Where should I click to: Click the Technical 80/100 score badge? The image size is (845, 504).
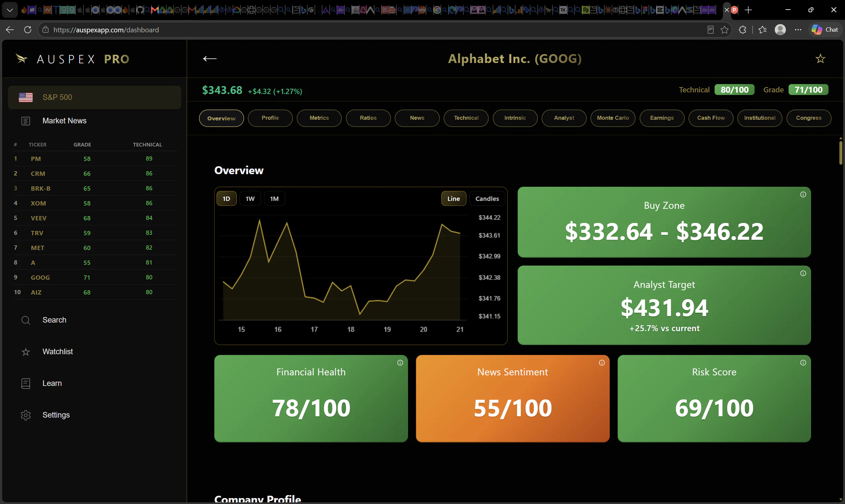click(734, 90)
